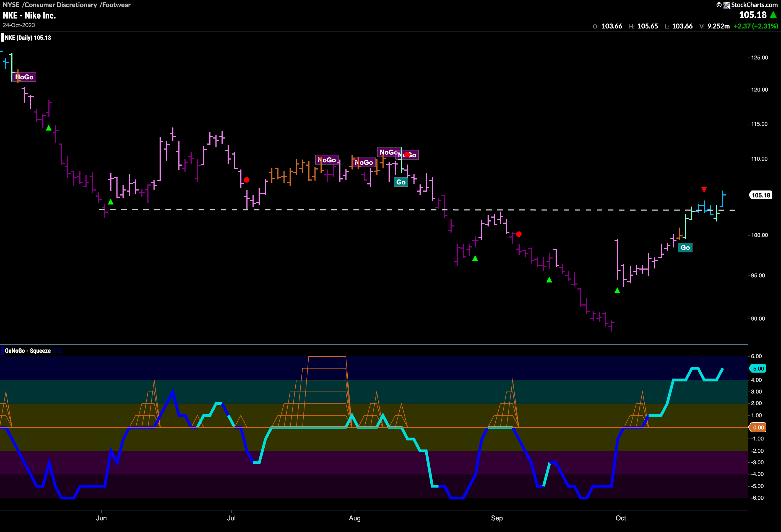The image size is (781, 532).
Task: Click the 110.00 price axis label
Action: 759,159
